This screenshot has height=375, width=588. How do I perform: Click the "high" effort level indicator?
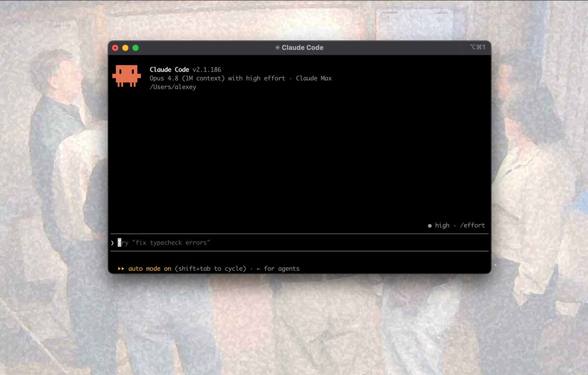(x=442, y=226)
